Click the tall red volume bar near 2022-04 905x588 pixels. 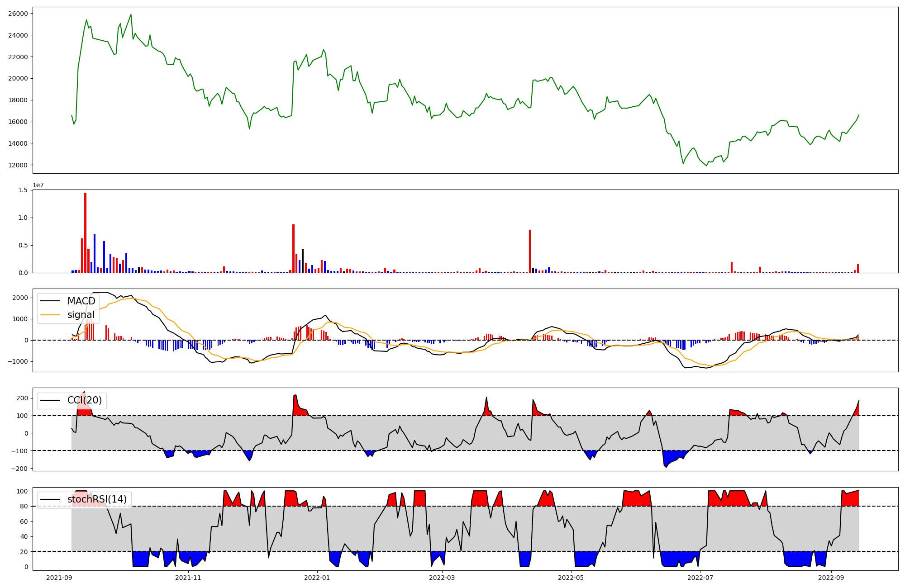(529, 251)
